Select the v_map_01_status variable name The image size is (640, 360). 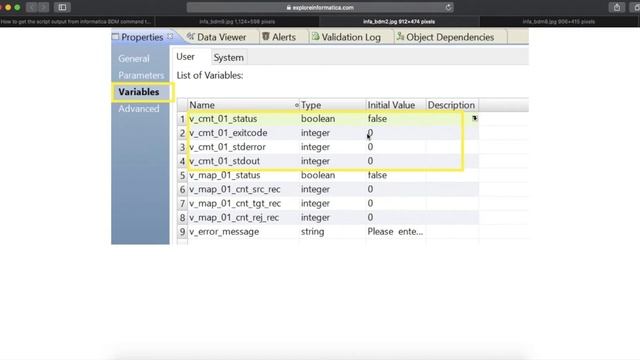point(224,175)
